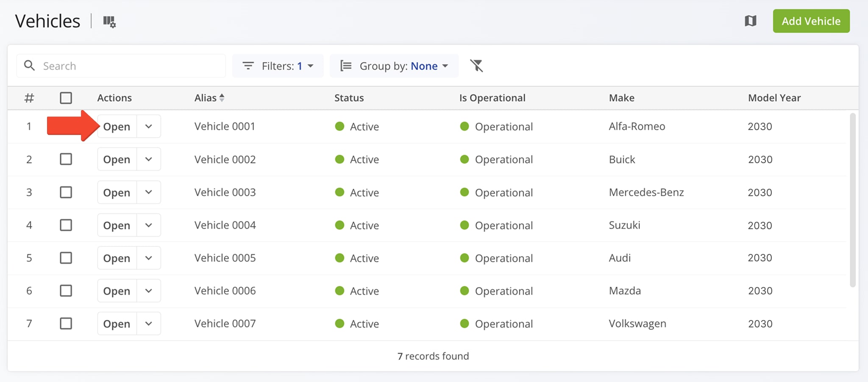Viewport: 868px width, 382px height.
Task: Expand the actions chevron for Vehicle 0002
Action: pyautogui.click(x=149, y=159)
